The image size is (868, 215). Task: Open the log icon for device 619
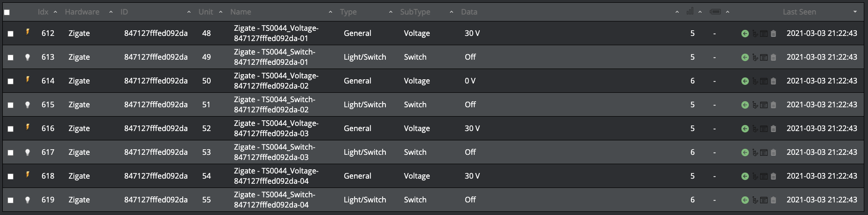(764, 200)
